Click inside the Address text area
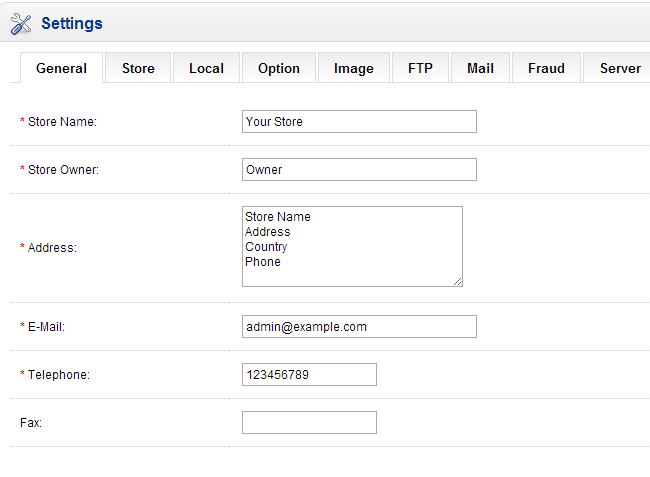 point(352,246)
